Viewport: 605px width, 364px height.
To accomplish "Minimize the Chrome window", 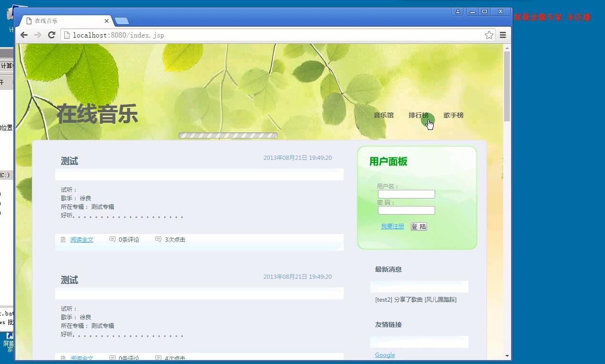I will [x=473, y=11].
